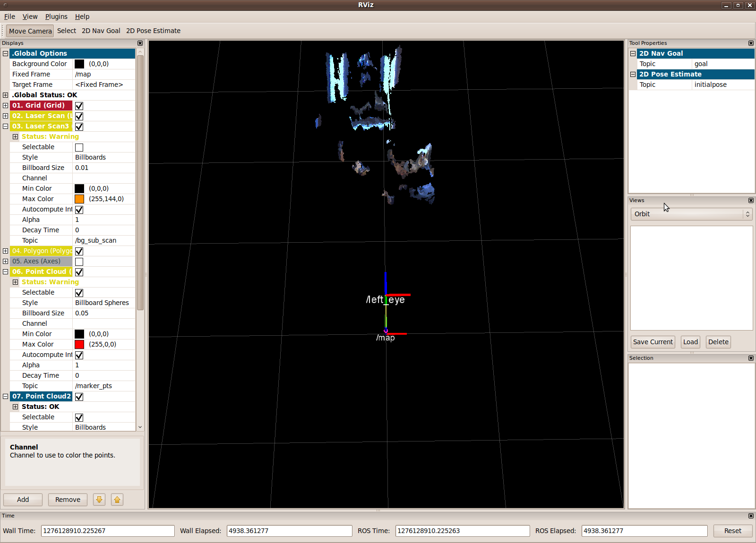This screenshot has height=543, width=756.
Task: Expand the .Global Status: OK item
Action: pos(5,95)
